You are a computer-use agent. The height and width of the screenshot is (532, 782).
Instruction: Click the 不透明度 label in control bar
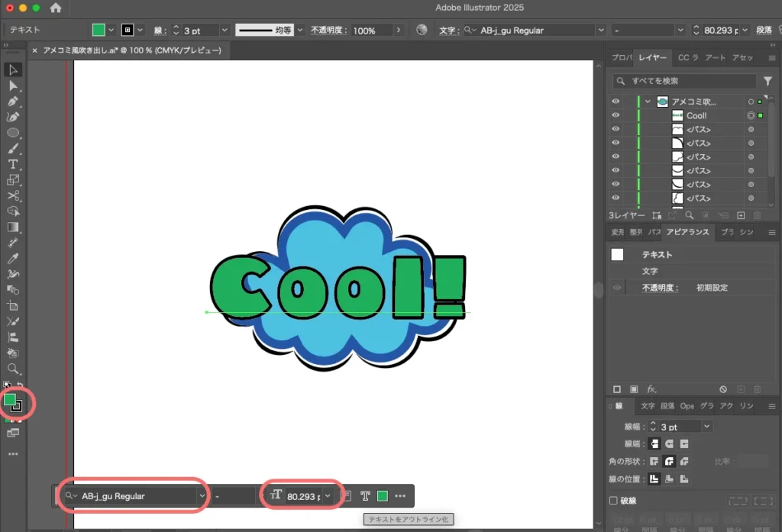329,31
